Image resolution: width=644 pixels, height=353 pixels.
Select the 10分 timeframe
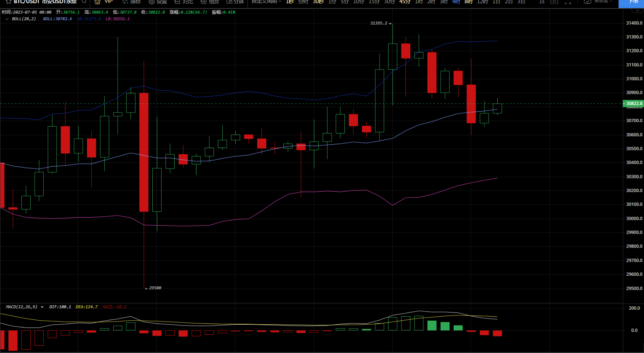[x=359, y=2]
